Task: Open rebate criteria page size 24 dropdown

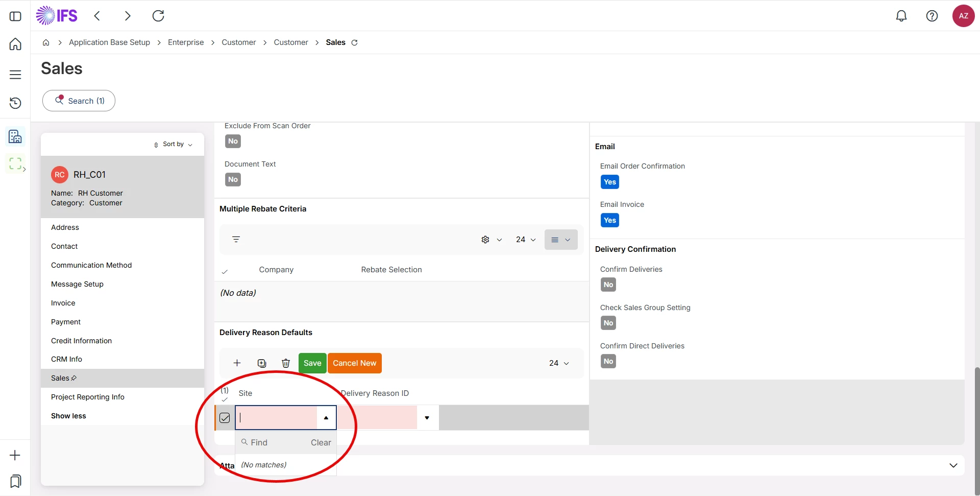Action: point(526,240)
